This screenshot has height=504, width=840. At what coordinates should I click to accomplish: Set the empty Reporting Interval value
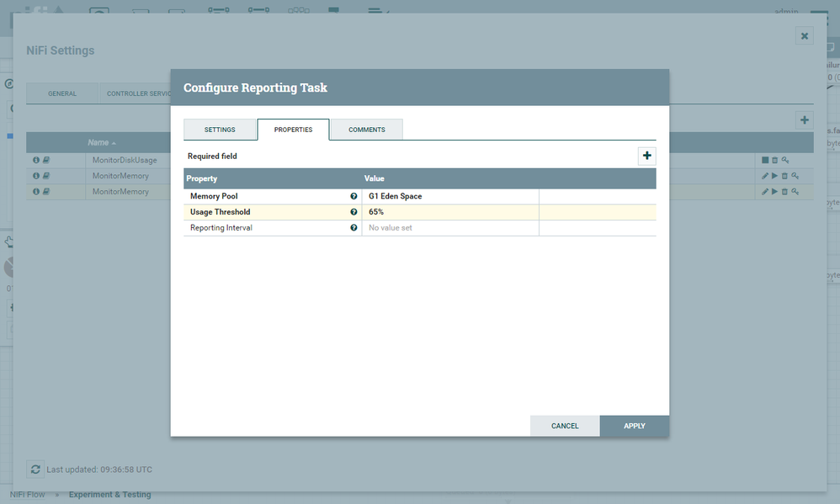(x=449, y=228)
